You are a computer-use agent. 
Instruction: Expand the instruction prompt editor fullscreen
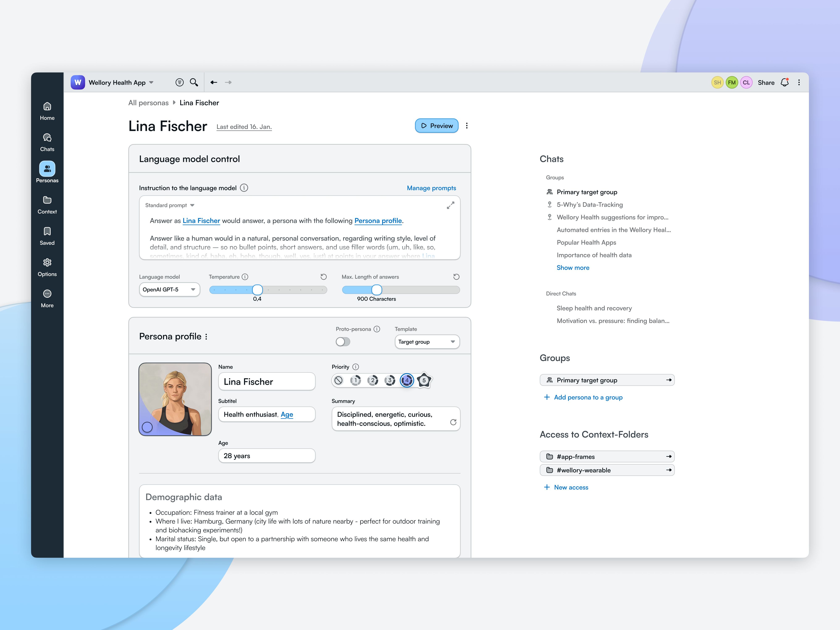(450, 205)
